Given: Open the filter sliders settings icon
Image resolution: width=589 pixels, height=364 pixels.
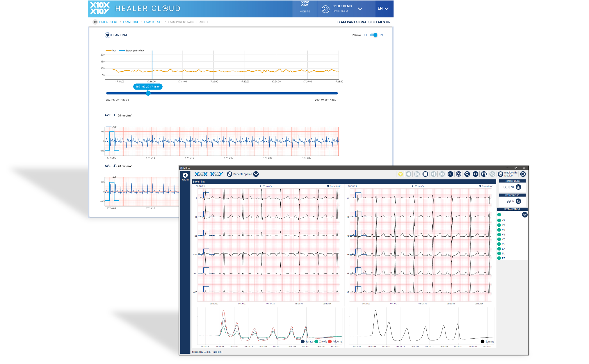Looking at the screenshot, I should (x=484, y=174).
